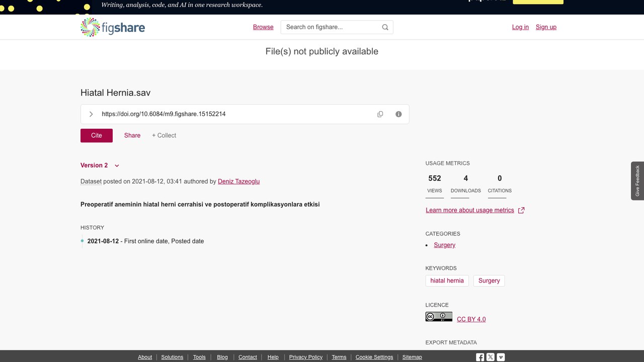The height and width of the screenshot is (362, 644).
Task: Open the Tools footer link
Action: coord(199,357)
